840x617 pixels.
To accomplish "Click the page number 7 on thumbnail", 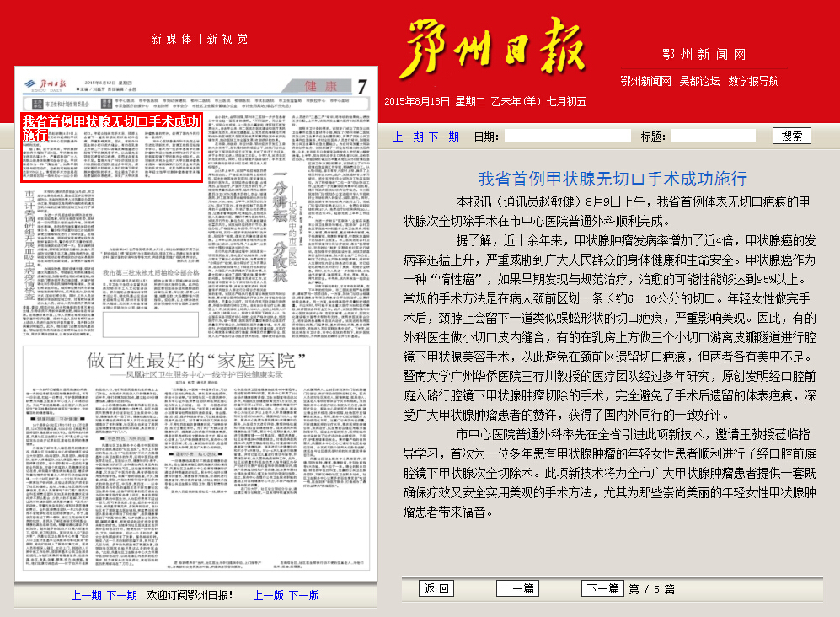I will [362, 86].
